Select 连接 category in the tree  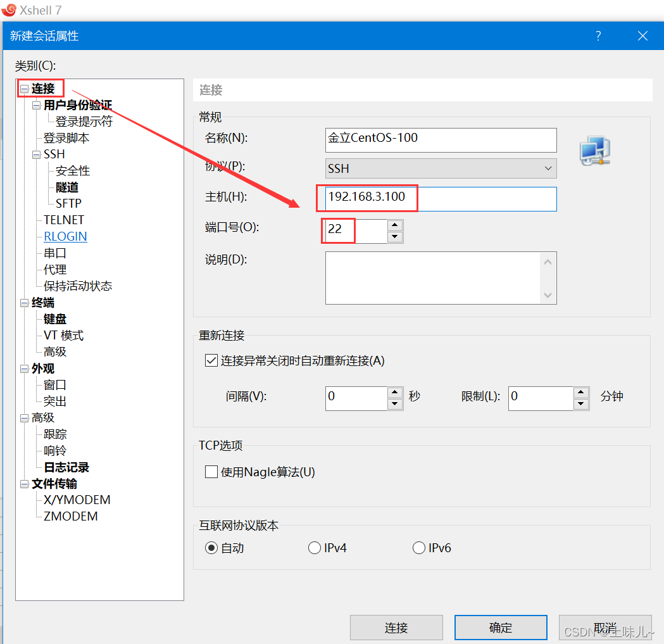(43, 89)
